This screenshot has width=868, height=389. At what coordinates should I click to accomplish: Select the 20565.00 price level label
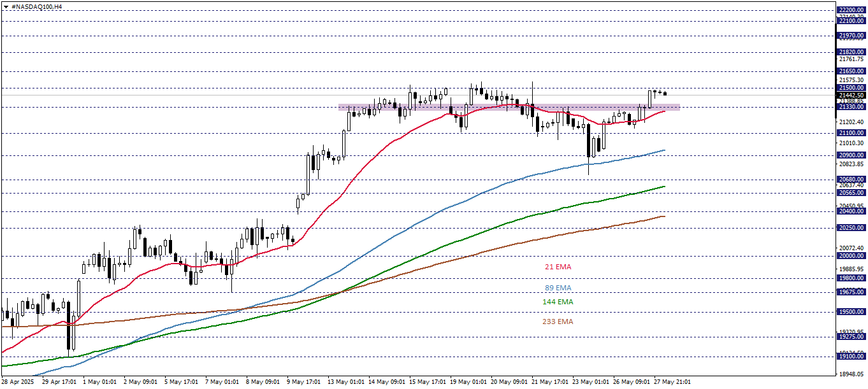click(x=851, y=193)
